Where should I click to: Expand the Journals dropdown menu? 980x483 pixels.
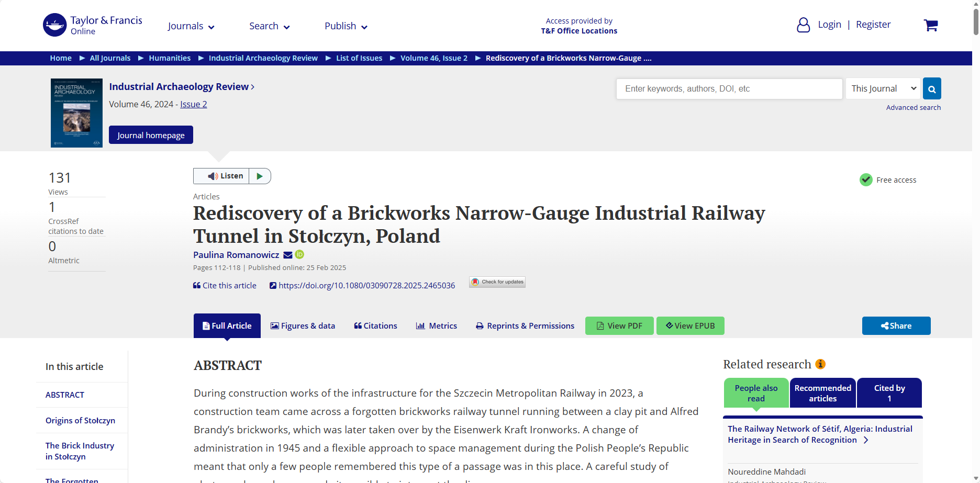click(191, 26)
